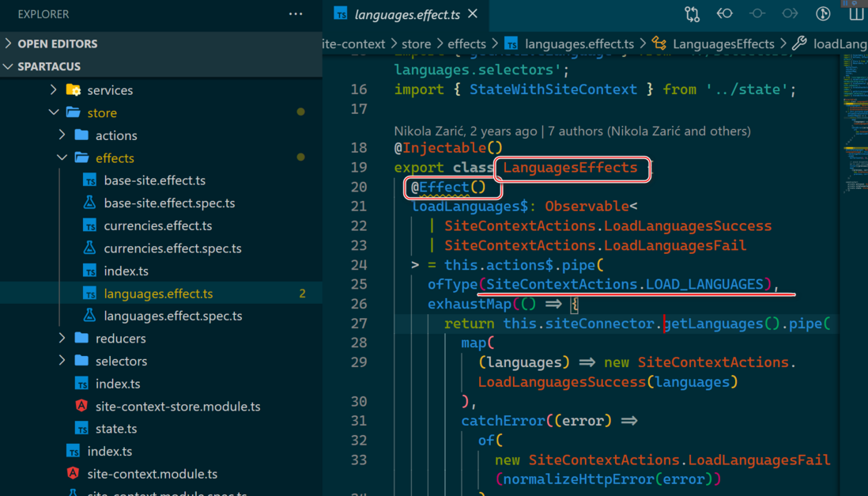Click the @Injectable() decorator on line 18
This screenshot has height=496, width=868.
[448, 148]
